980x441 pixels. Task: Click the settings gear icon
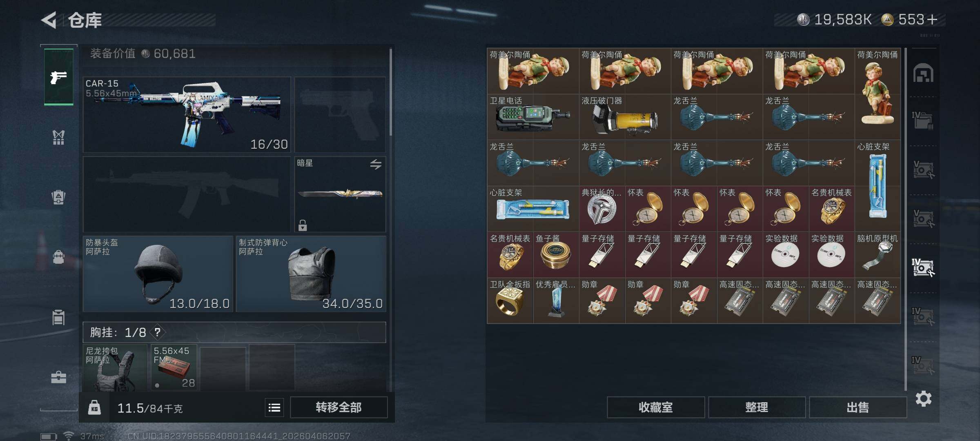pos(923,399)
